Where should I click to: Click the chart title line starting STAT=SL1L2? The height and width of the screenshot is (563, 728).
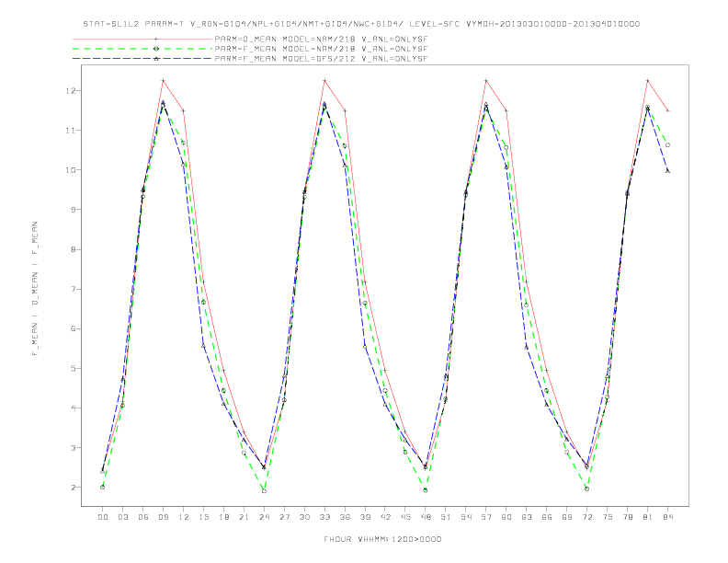point(361,24)
